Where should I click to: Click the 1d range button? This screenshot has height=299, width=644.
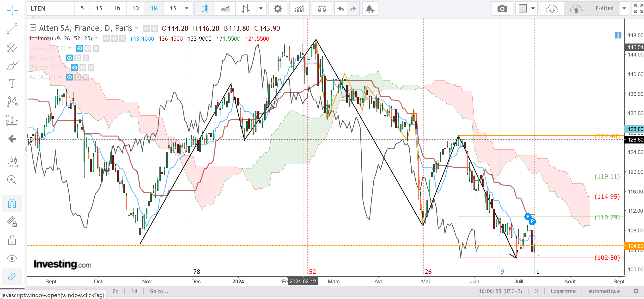[134, 291]
